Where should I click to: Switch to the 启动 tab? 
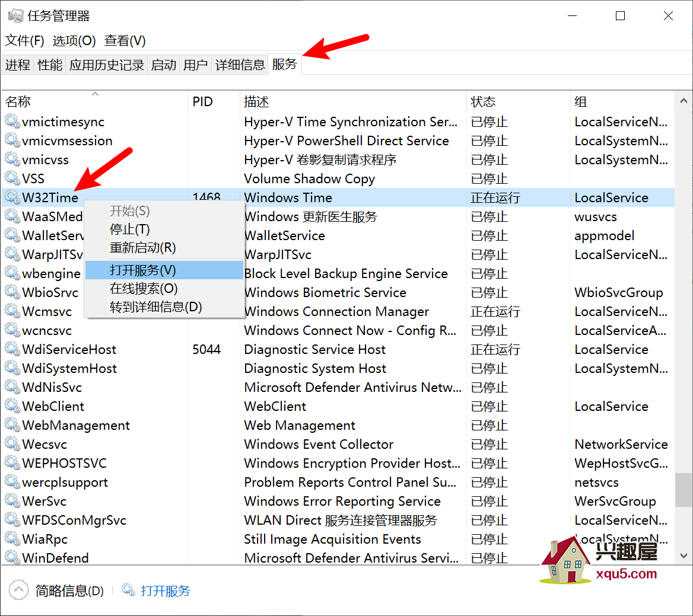tap(164, 65)
